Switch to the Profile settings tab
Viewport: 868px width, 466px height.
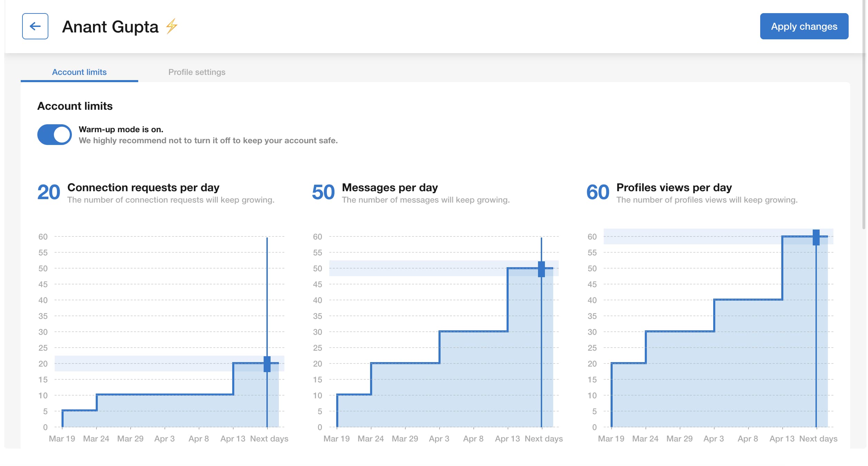[x=197, y=72]
